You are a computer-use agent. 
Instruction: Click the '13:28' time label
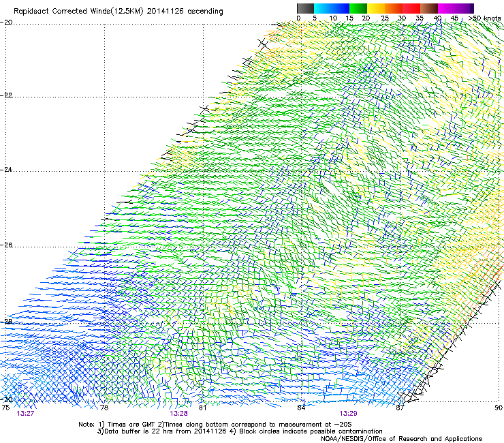pyautogui.click(x=178, y=414)
